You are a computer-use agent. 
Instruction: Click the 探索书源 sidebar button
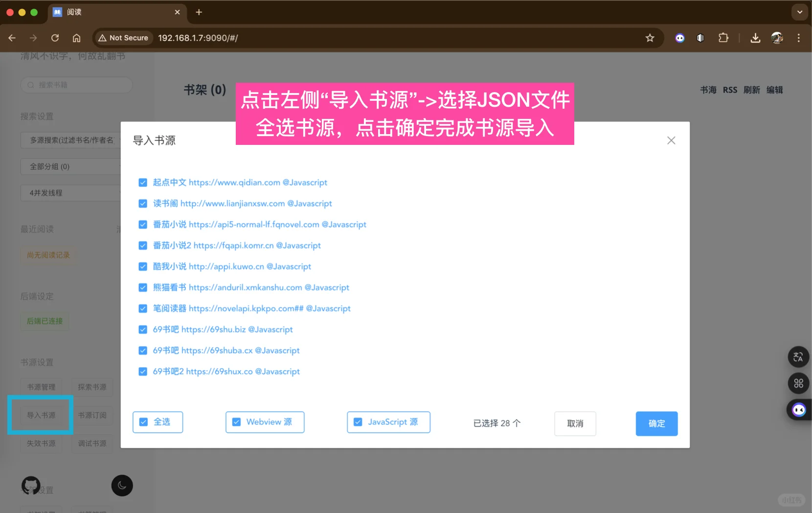tap(92, 387)
